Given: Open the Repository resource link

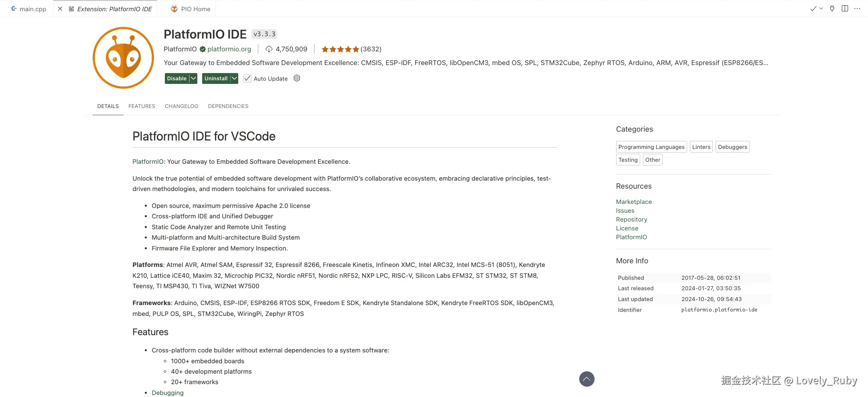Looking at the screenshot, I should coord(631,220).
